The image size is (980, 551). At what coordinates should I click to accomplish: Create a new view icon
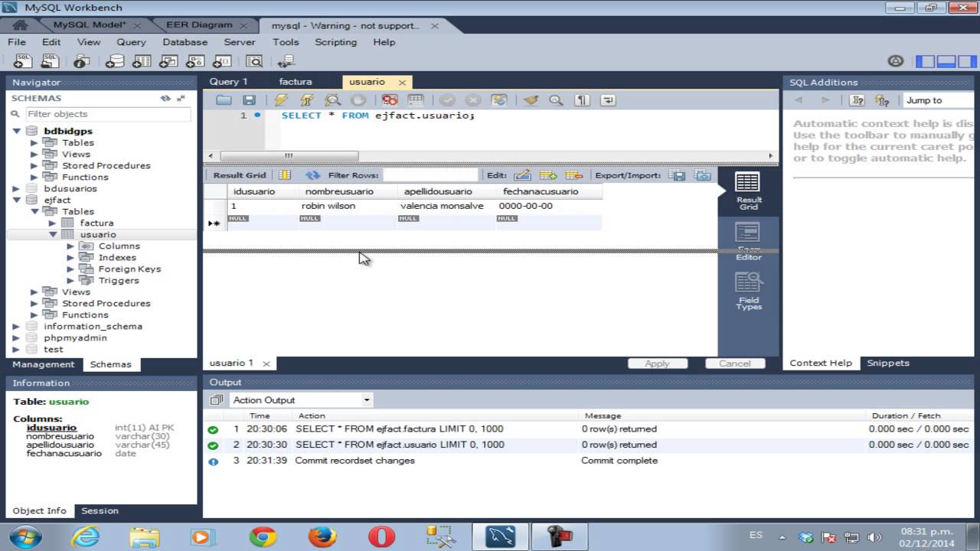pos(168,61)
